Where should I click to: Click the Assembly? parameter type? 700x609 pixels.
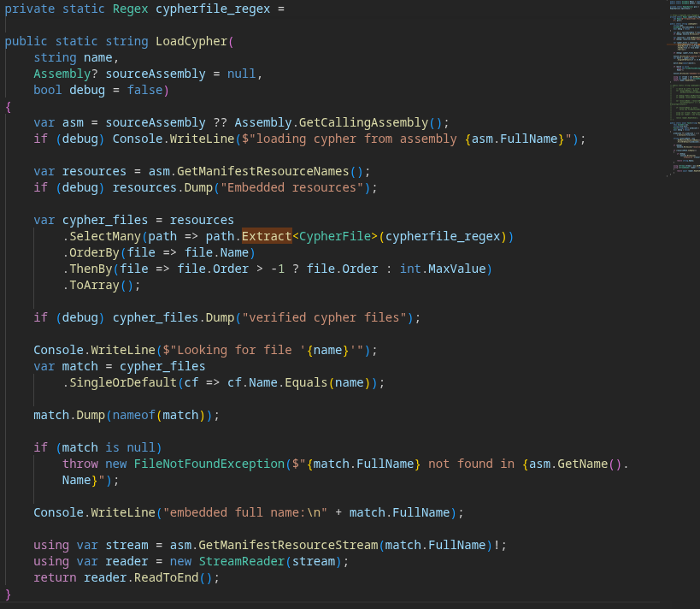click(x=66, y=74)
